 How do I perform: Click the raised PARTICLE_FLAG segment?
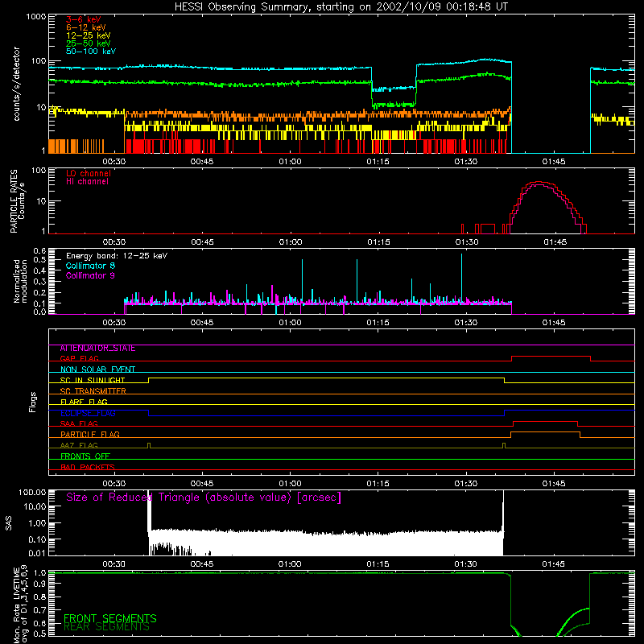click(546, 432)
